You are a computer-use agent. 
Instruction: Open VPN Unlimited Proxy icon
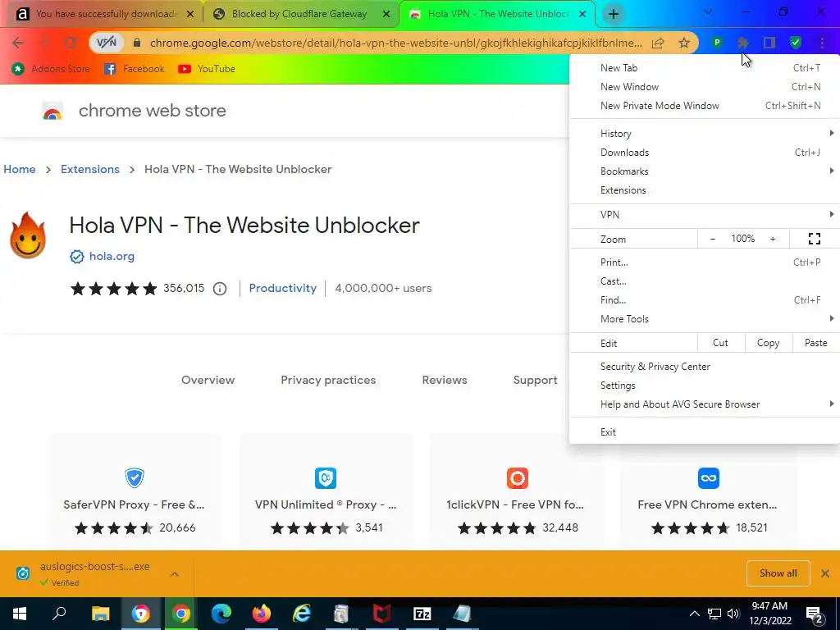tap(326, 478)
